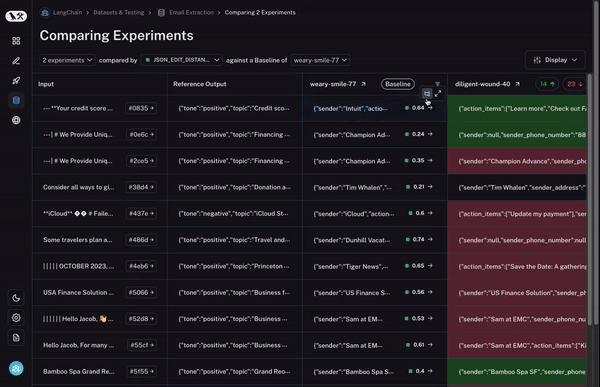Open the dashboard grid icon in sidebar
This screenshot has height=387, width=600.
pyautogui.click(x=16, y=41)
